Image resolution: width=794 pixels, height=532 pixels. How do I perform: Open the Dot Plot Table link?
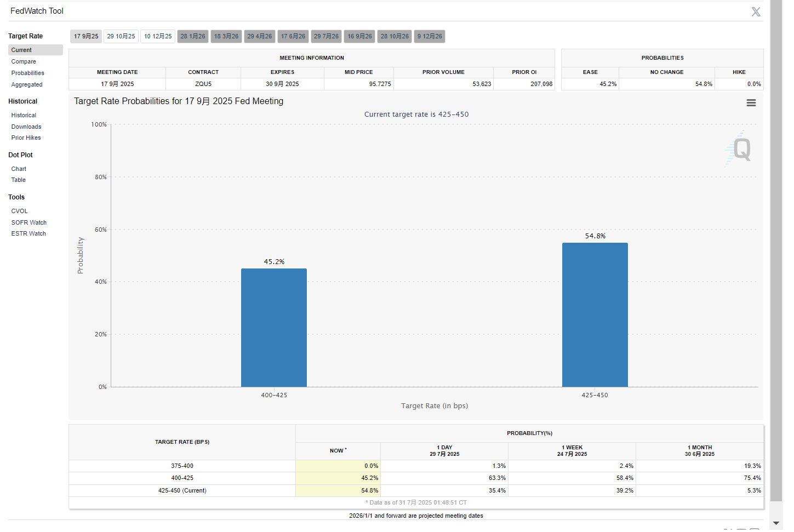pos(19,180)
